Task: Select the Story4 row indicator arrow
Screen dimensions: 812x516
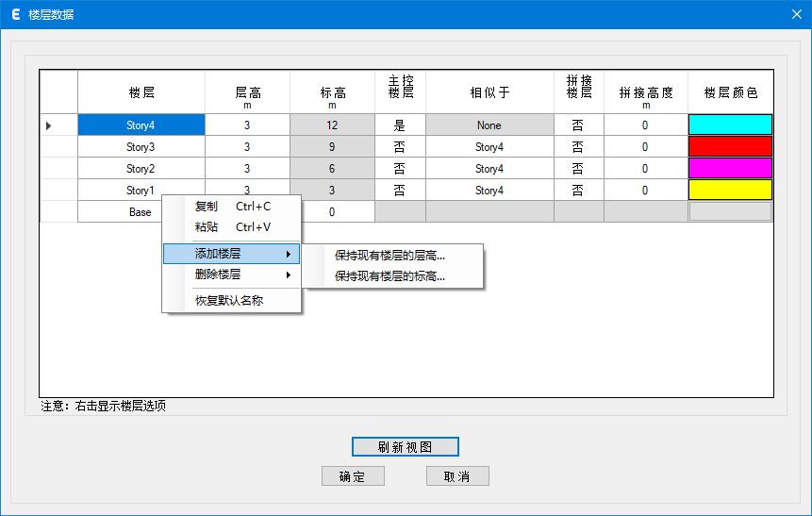Action: (x=49, y=125)
